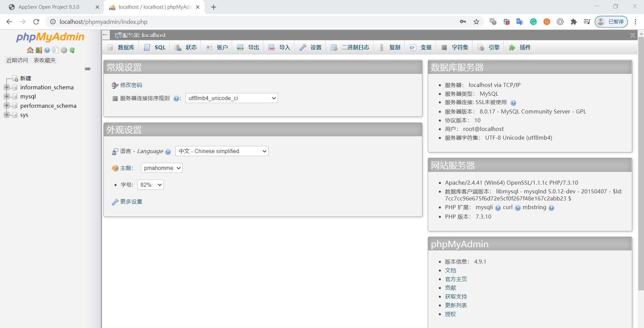644x328 pixels.
Task: Click help icon next to SSL未被使用
Action: tap(513, 103)
